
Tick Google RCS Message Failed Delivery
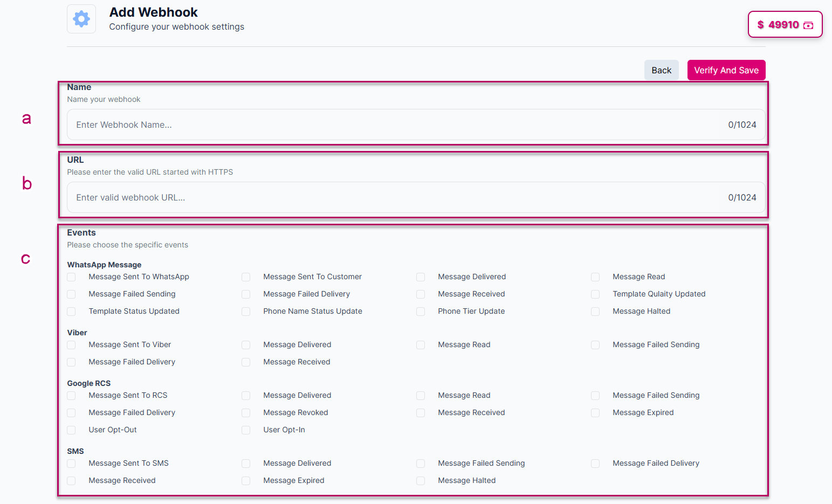click(x=71, y=413)
